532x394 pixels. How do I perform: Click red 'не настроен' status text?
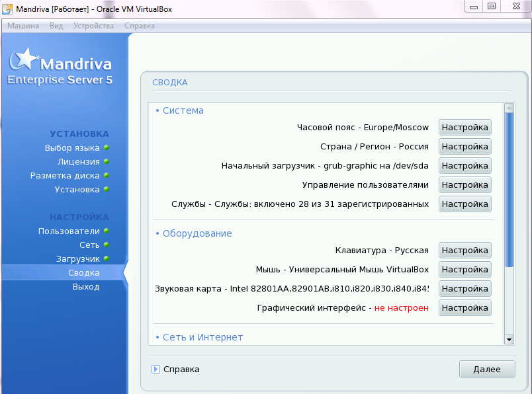click(402, 308)
